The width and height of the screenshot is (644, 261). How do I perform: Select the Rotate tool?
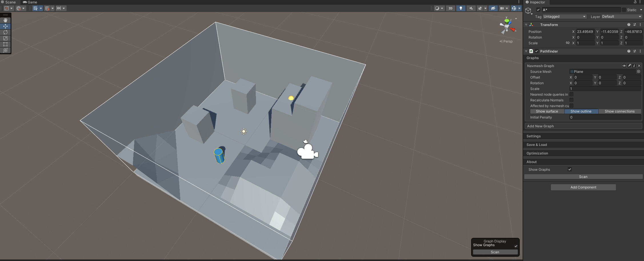(x=5, y=32)
